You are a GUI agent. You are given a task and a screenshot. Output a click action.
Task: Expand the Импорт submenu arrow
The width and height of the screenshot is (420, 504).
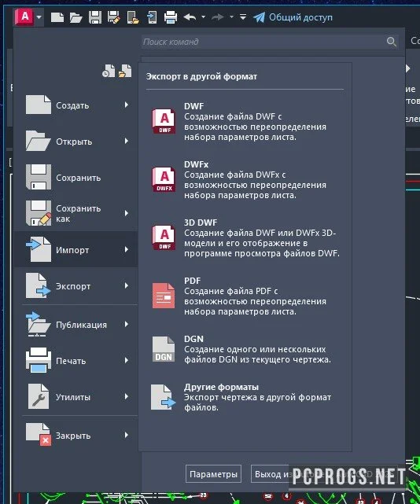(127, 249)
